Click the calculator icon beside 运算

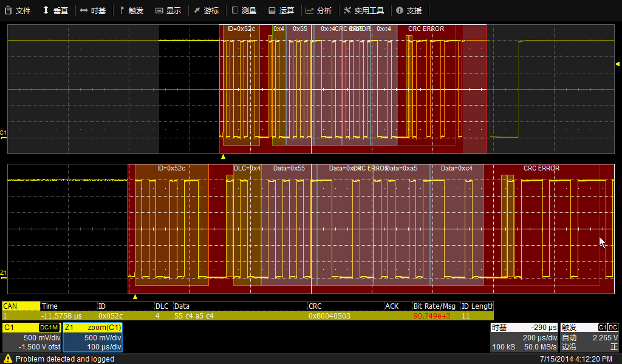[x=272, y=11]
